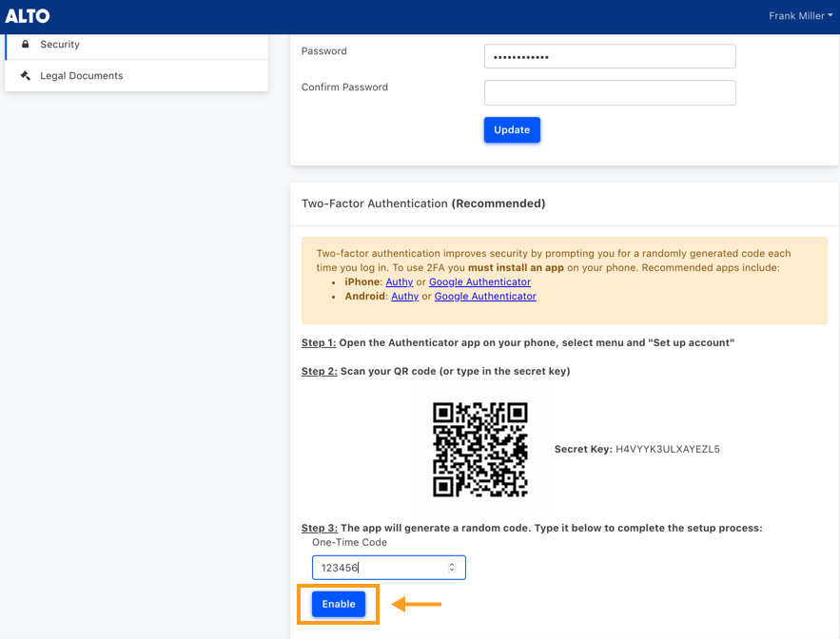Click the Step 1 instruction text
Image resolution: width=840 pixels, height=639 pixels.
(518, 343)
